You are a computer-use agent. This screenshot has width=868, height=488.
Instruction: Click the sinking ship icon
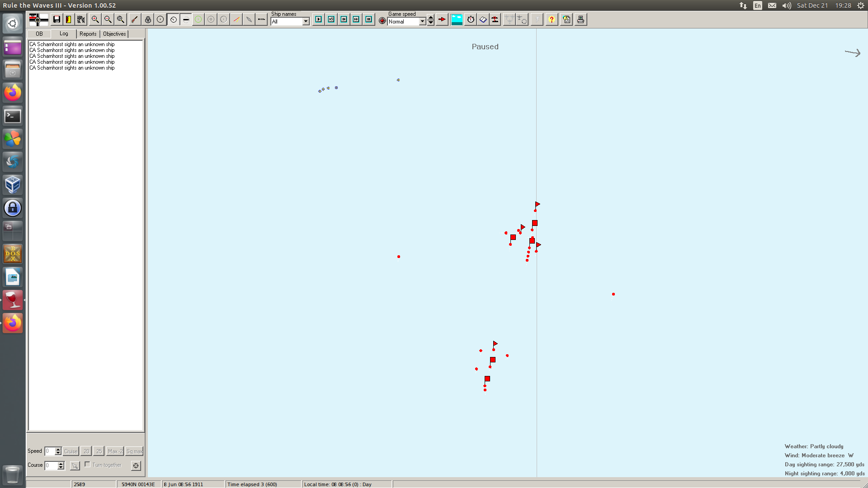495,19
